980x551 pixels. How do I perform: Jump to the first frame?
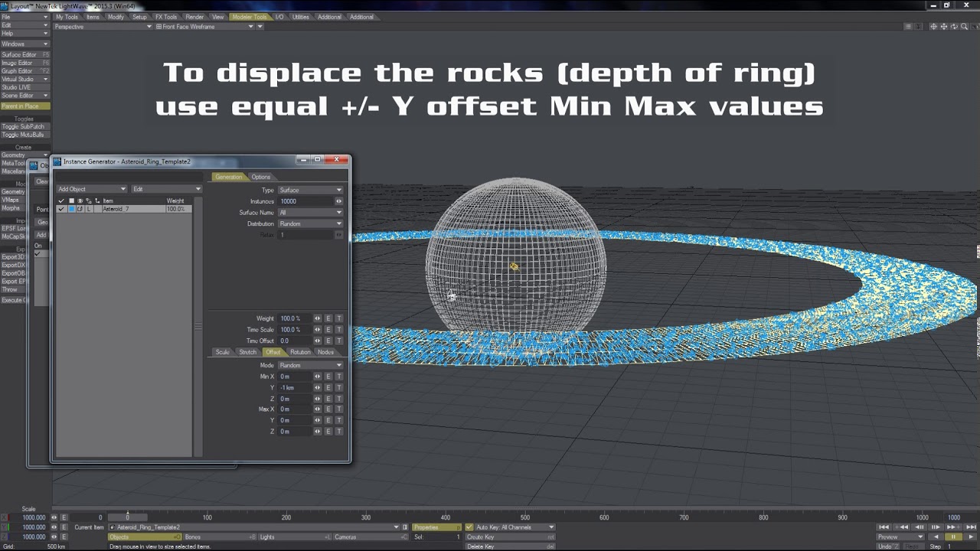pos(884,527)
